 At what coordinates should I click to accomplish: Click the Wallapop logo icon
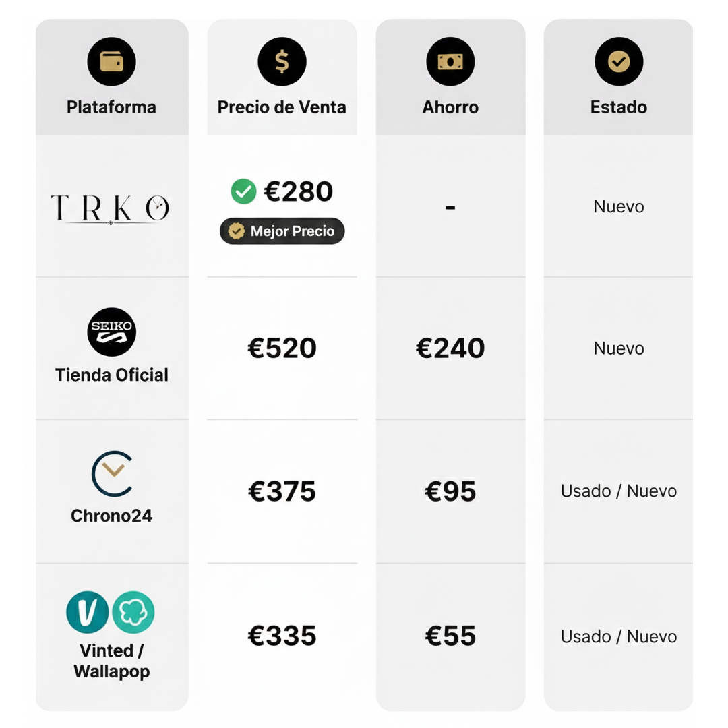133,612
